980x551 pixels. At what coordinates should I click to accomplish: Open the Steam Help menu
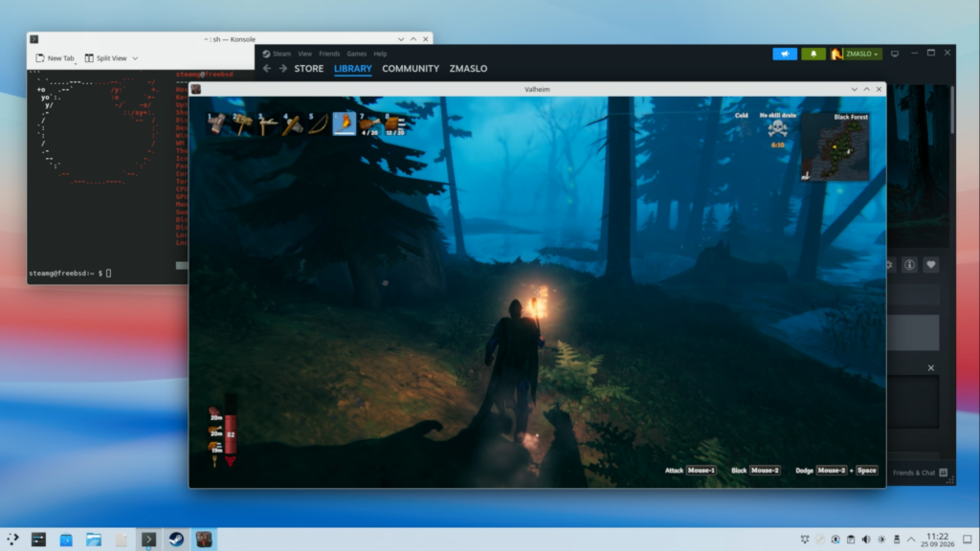coord(380,54)
